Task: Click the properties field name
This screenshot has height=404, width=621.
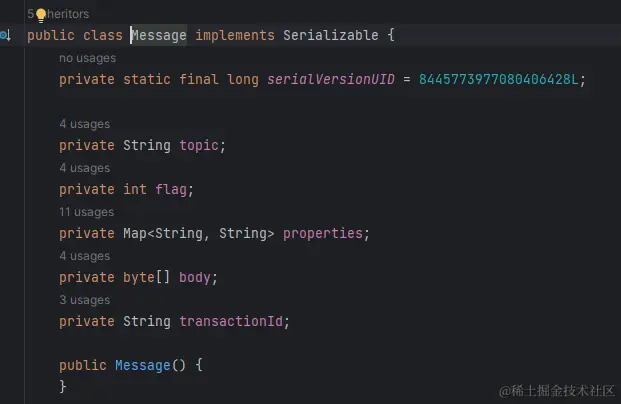Action: pos(323,233)
